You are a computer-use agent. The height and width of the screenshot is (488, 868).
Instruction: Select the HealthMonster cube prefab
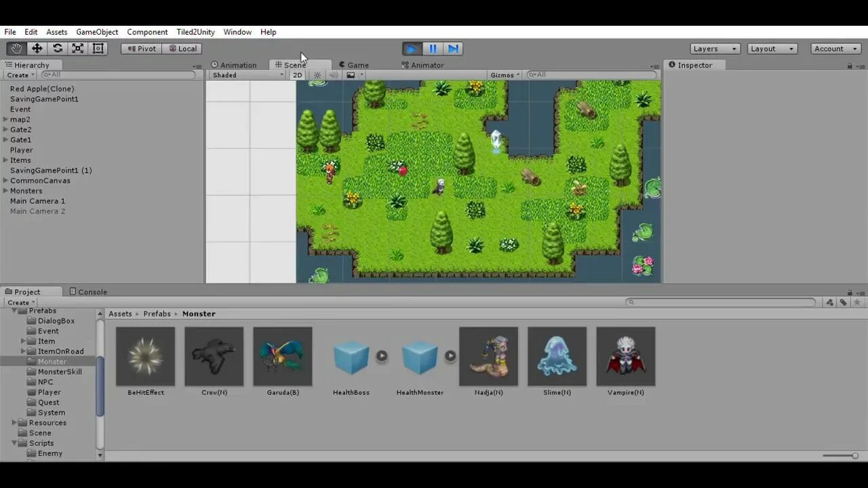point(420,357)
